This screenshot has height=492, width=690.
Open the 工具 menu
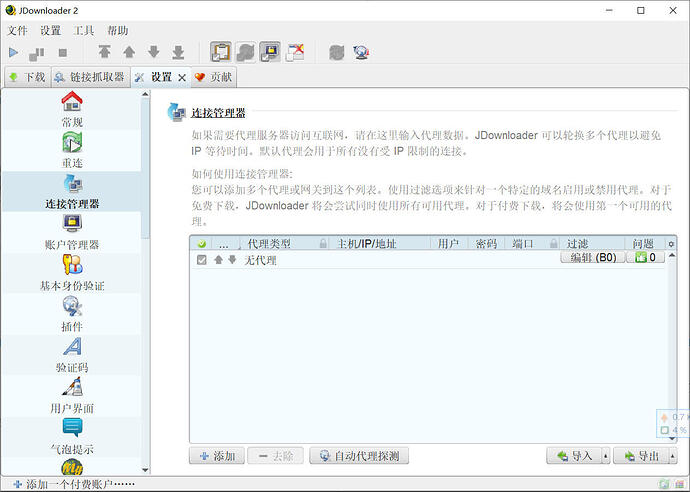click(84, 30)
